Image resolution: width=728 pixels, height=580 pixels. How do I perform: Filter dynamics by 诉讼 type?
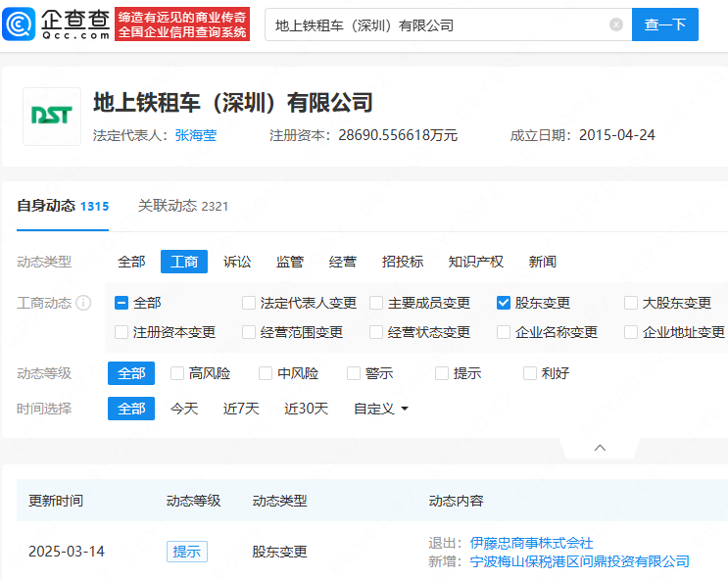pos(237,262)
